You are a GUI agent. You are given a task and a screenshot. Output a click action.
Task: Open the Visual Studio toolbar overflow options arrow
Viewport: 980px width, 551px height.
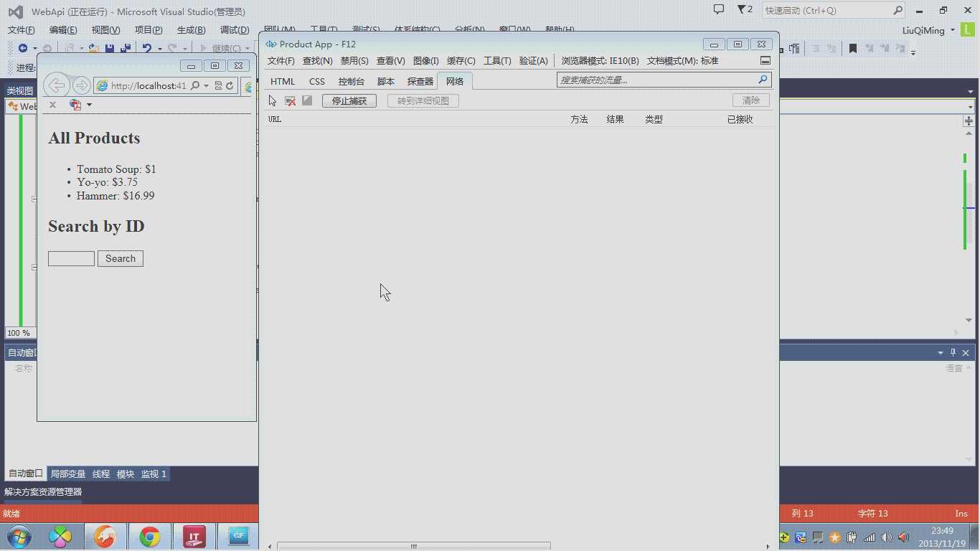pyautogui.click(x=913, y=52)
